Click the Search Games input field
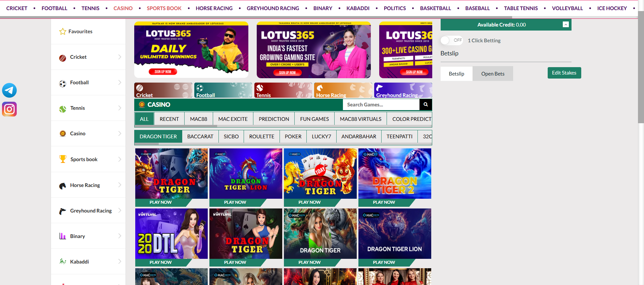Viewport: 644px width, 285px height. click(381, 104)
